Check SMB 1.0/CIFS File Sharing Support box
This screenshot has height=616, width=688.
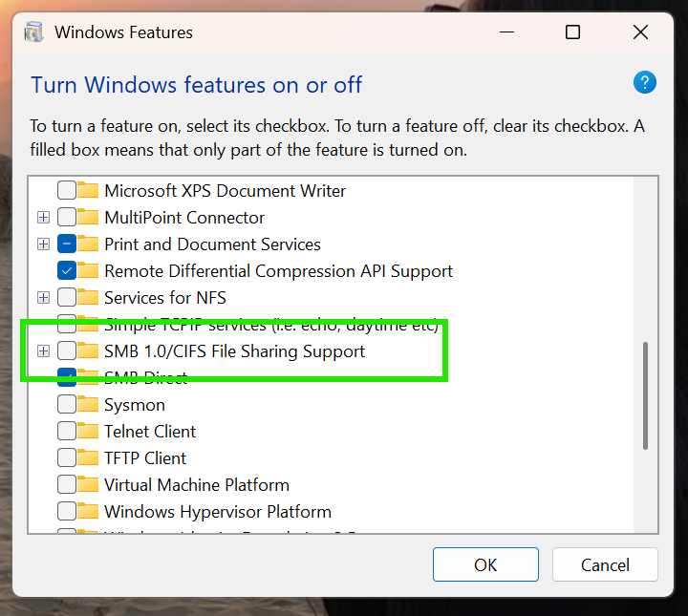coord(67,350)
